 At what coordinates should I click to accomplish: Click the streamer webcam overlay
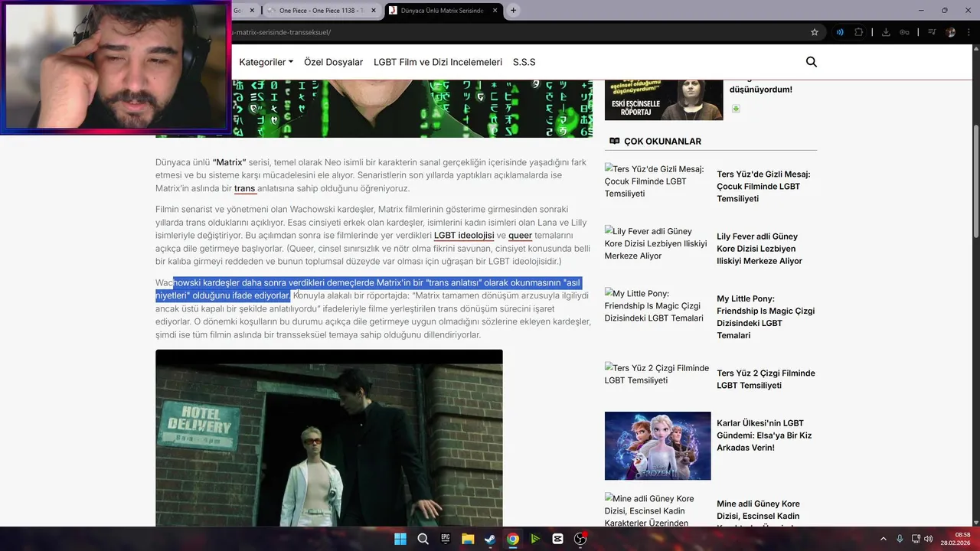115,67
